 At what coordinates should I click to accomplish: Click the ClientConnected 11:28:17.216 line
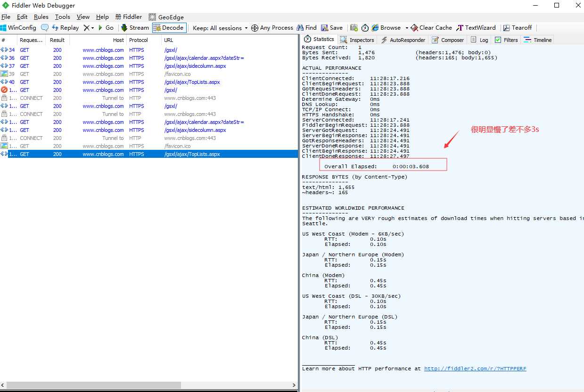tap(356, 78)
